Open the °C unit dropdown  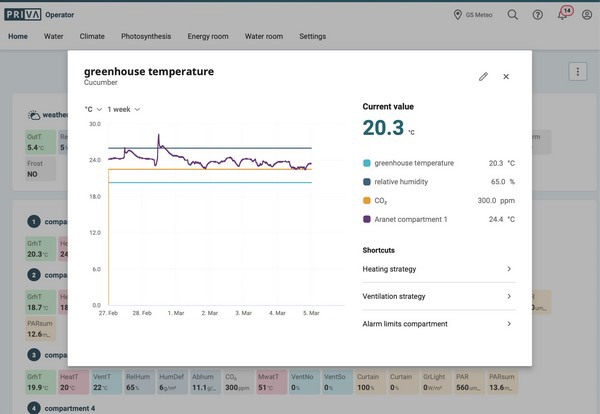93,109
